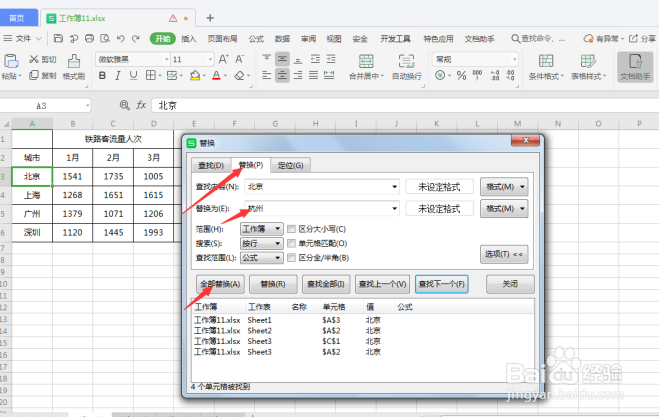Viewport: 659px width, 417px height.
Task: Decrease font size with A- icon
Action: tap(239, 59)
